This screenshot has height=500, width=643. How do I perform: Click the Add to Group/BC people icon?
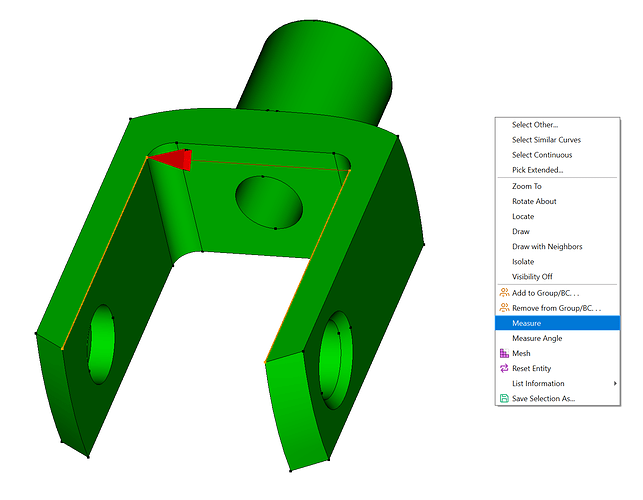504,292
